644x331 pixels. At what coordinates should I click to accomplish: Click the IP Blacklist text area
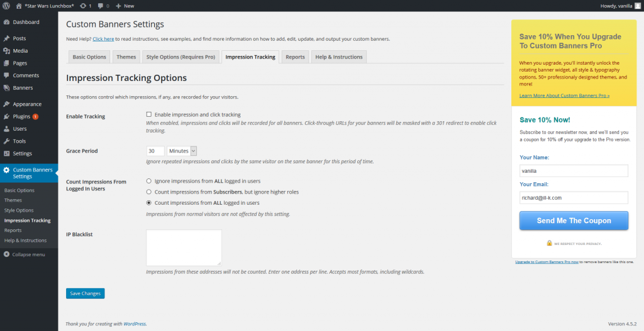[x=184, y=247]
